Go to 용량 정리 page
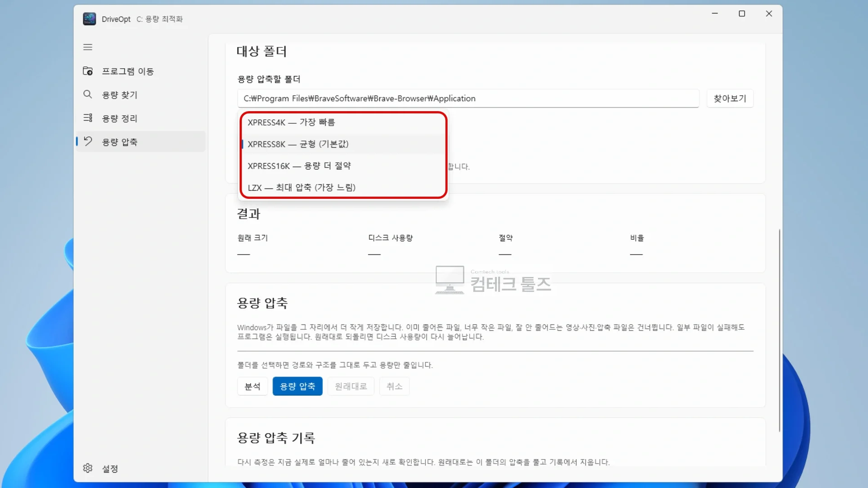 coord(141,118)
